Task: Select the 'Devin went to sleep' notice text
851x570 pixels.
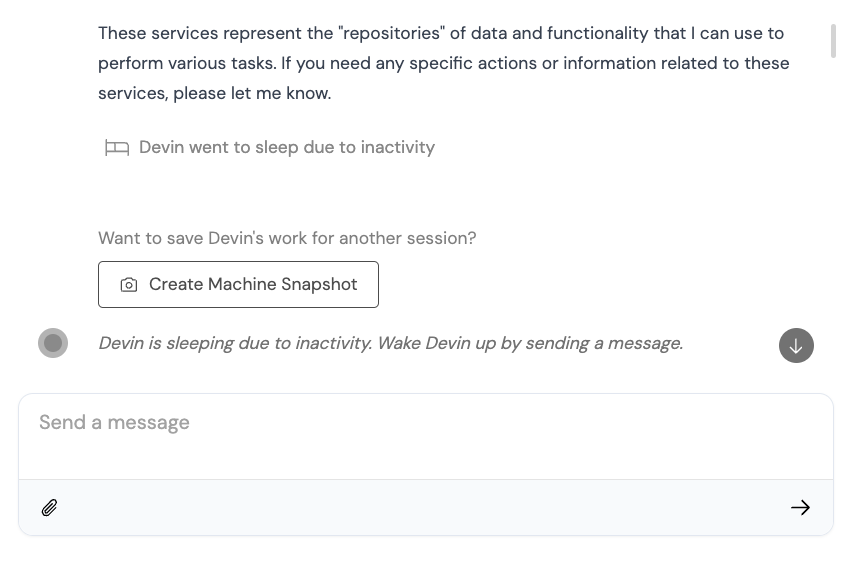Action: click(x=287, y=147)
